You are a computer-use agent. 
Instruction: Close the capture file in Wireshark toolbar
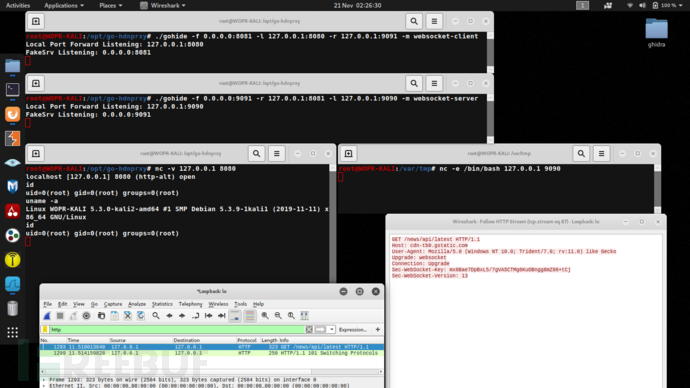(x=128, y=316)
